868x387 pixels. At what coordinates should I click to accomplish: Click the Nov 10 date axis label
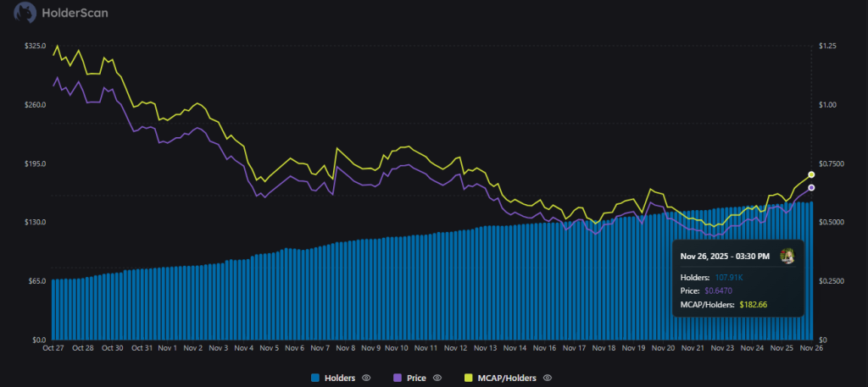click(398, 348)
